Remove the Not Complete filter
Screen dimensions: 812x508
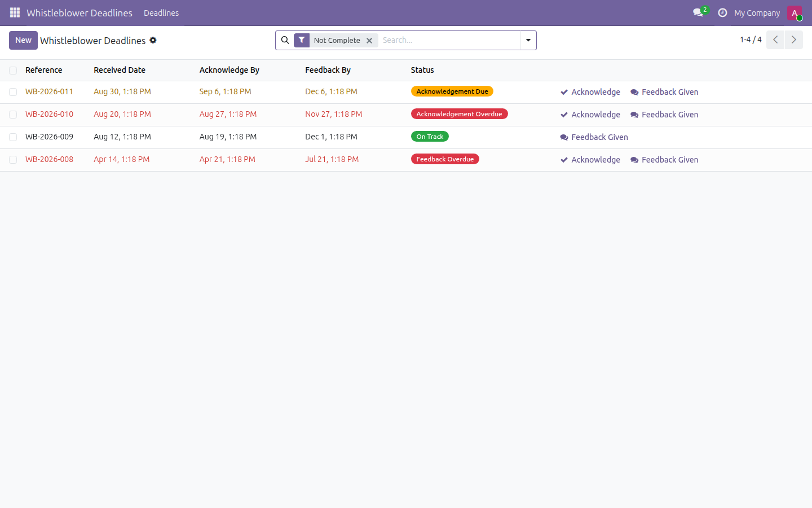[369, 41]
